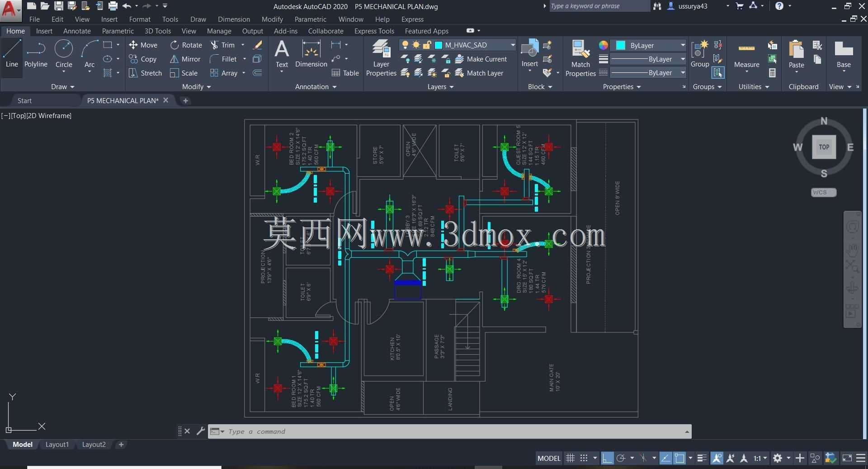
Task: Open the Start tab
Action: pyautogui.click(x=24, y=100)
